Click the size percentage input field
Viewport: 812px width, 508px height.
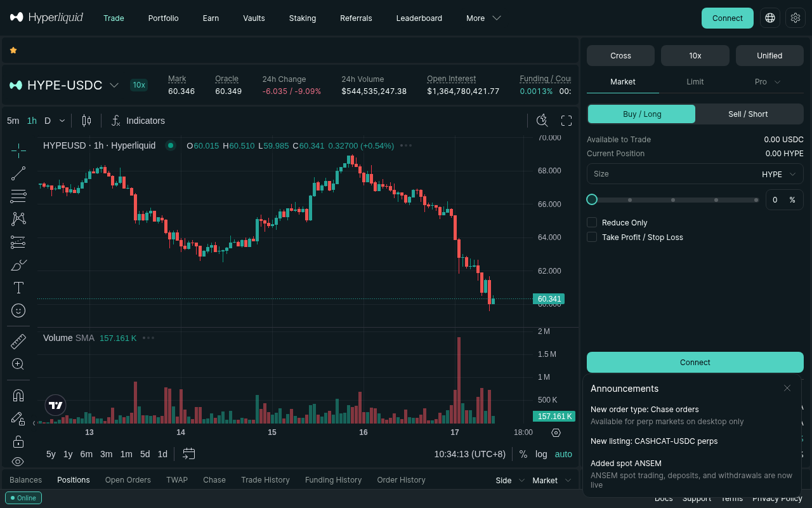coord(785,199)
